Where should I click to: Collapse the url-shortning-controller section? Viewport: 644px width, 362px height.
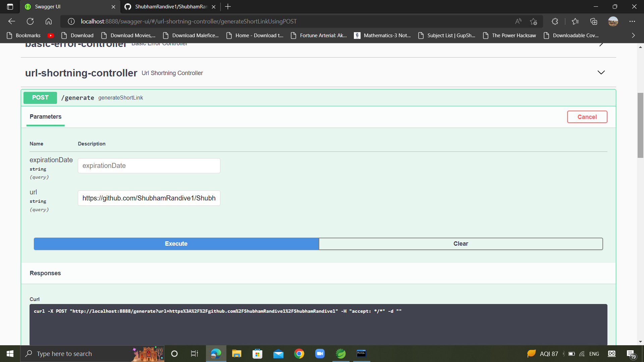(601, 72)
